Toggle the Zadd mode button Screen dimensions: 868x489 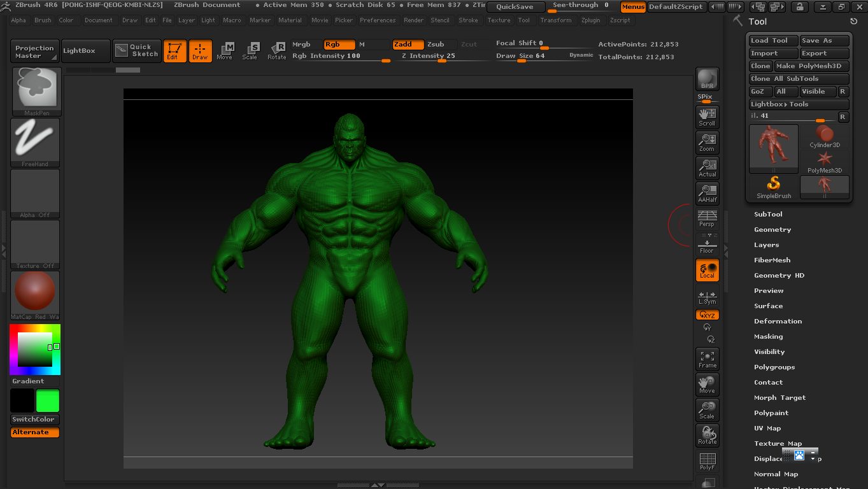point(408,45)
